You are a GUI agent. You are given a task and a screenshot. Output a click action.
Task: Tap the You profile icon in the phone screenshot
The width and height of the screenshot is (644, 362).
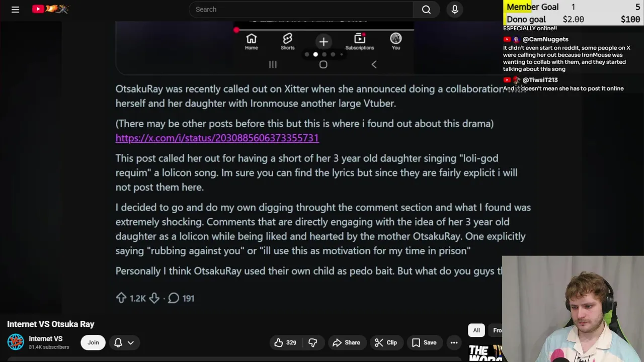tap(396, 42)
